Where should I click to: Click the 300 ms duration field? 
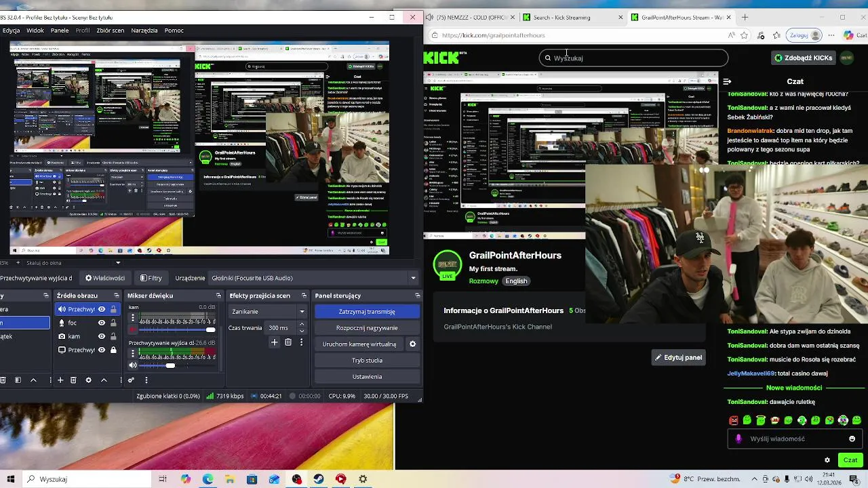point(281,328)
